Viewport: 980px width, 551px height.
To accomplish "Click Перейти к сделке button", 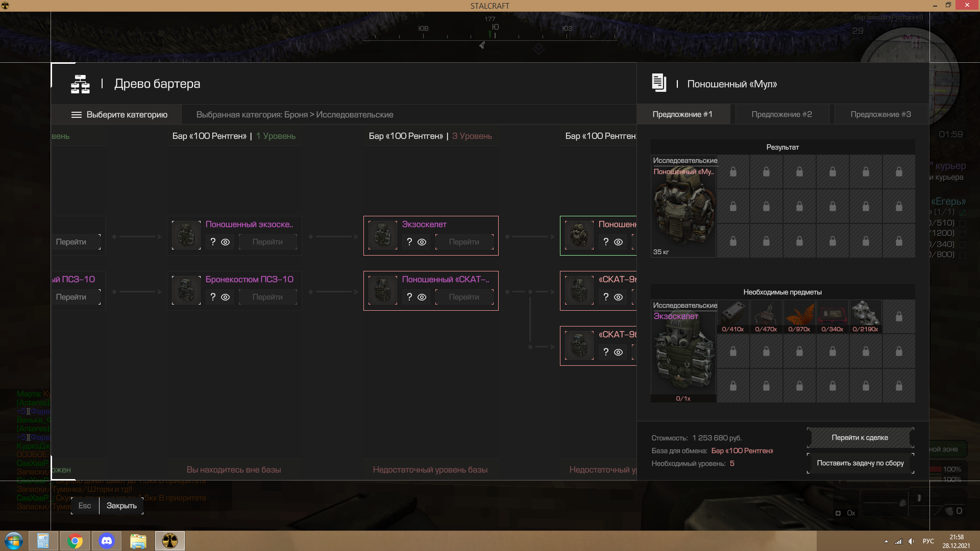I will tap(860, 438).
